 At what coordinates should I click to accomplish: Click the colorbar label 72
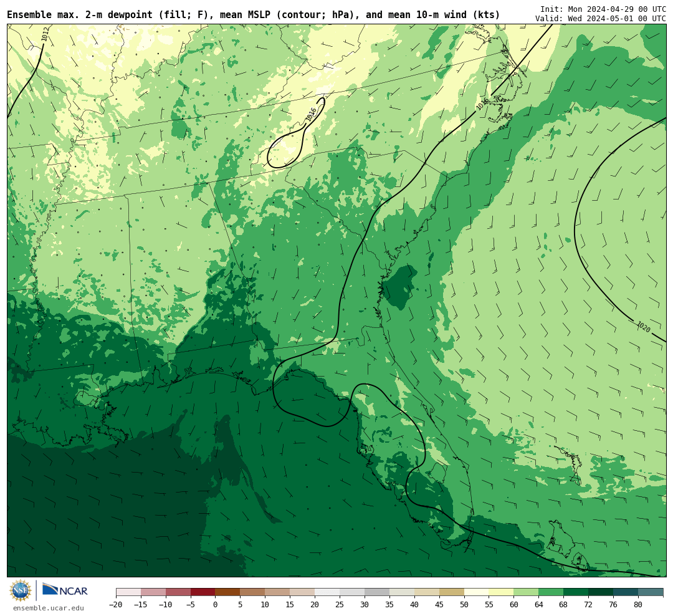coord(588,605)
